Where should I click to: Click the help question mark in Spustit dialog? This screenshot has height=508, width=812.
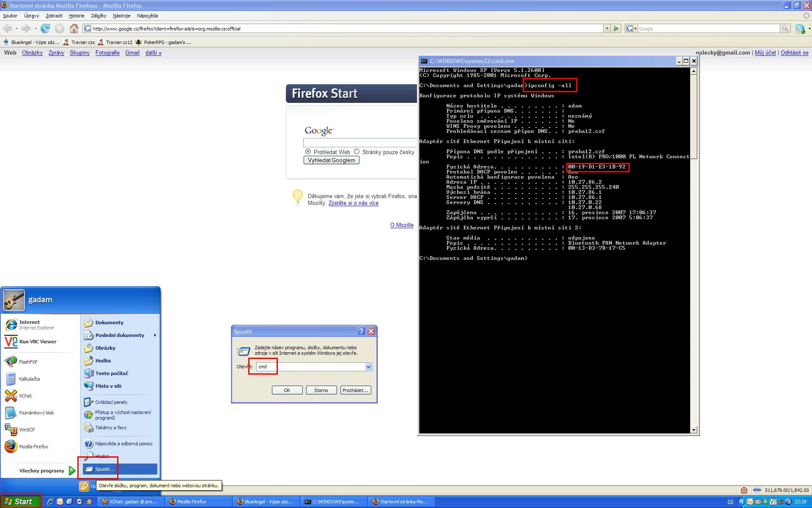coord(361,331)
